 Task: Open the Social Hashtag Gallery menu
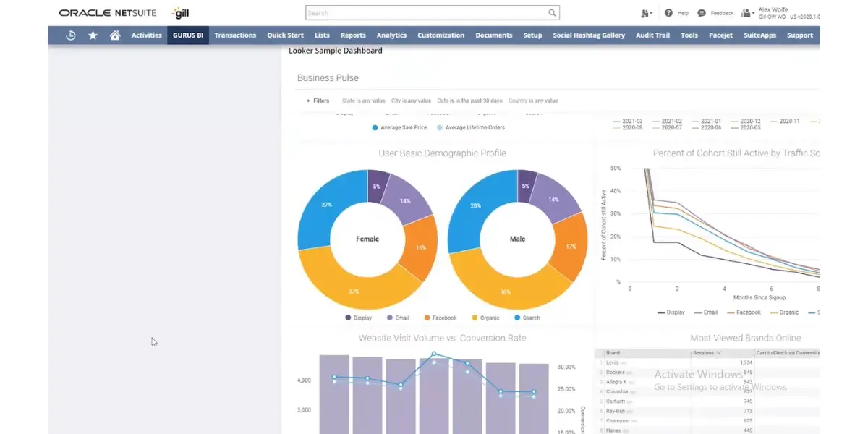click(589, 35)
